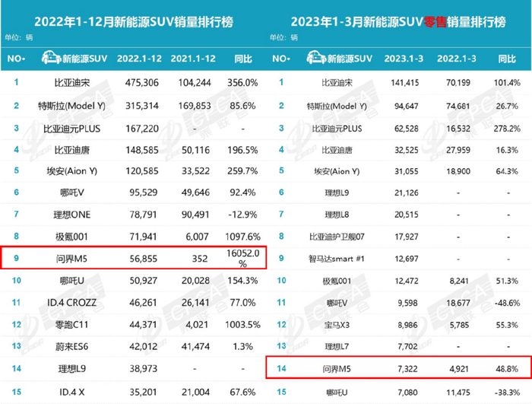Screen dimensions: 532x404
Task: Select the 1003.5% growth cell
Action: (242, 325)
